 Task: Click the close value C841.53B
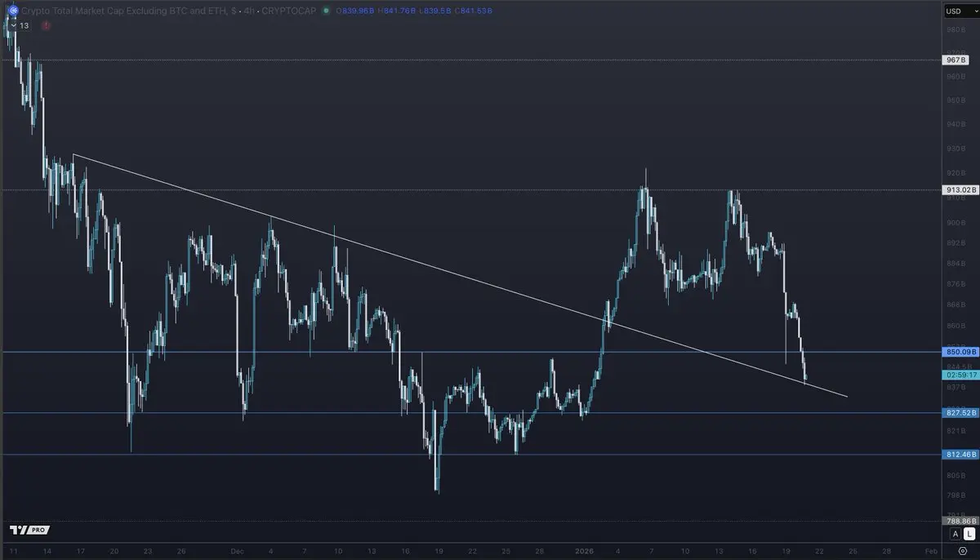(474, 11)
